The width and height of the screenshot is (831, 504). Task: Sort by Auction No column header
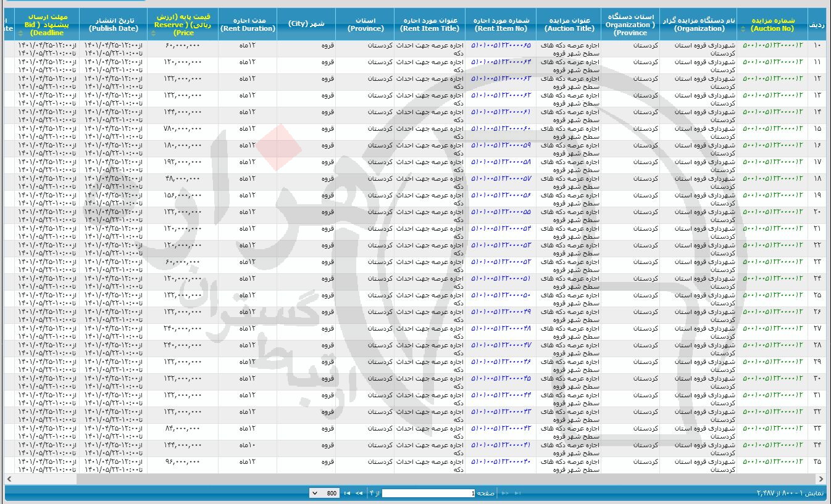click(773, 24)
